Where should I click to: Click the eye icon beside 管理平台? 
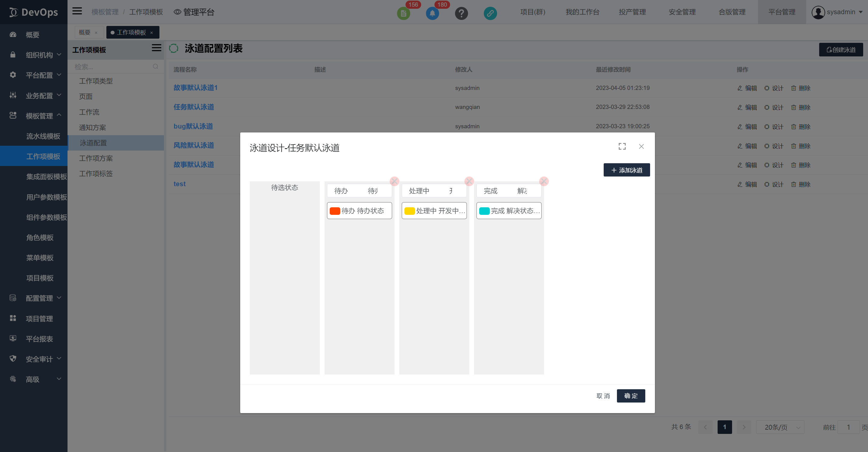(x=177, y=12)
